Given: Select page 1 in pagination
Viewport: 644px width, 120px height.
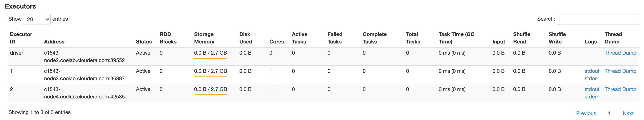Looking at the screenshot, I should [610, 113].
